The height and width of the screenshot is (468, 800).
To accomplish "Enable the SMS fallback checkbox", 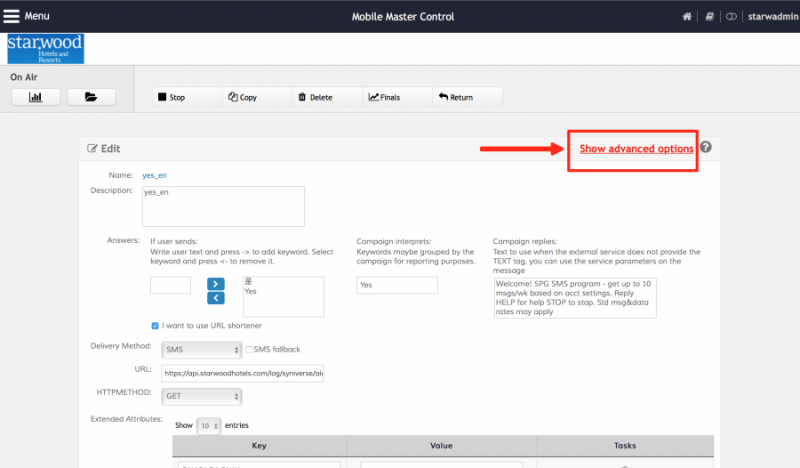I will click(x=250, y=349).
